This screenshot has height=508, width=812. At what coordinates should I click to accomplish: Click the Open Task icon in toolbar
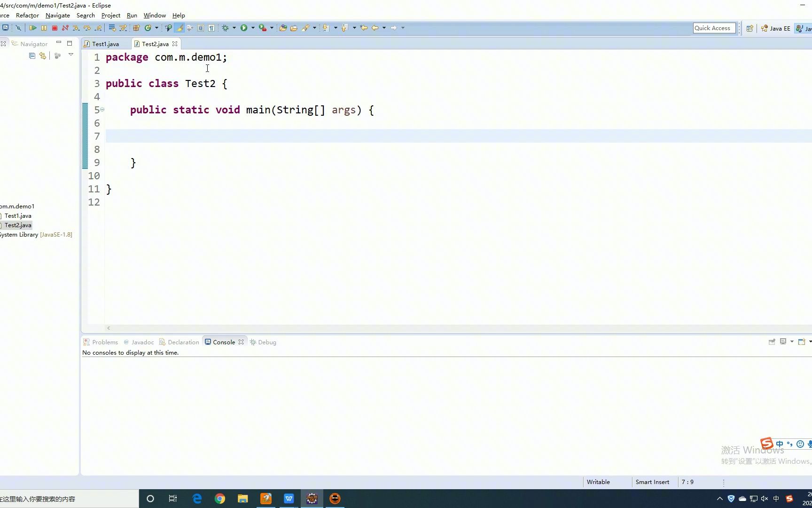coord(283,28)
